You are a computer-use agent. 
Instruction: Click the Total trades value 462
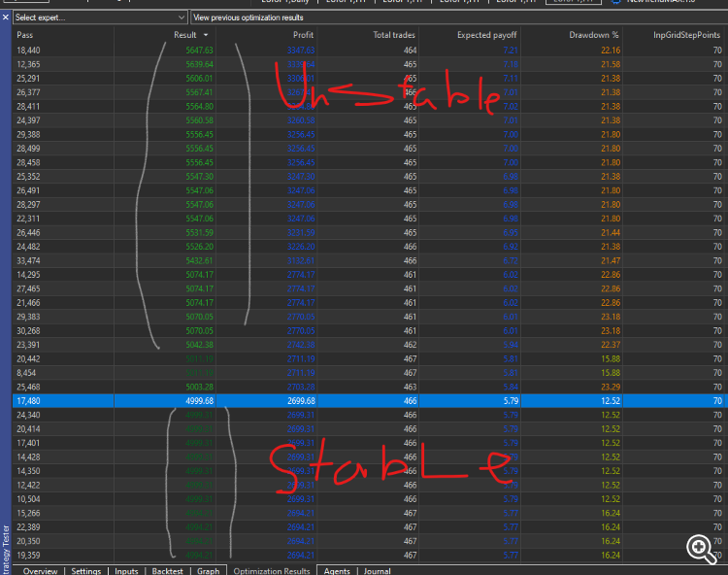tap(410, 345)
